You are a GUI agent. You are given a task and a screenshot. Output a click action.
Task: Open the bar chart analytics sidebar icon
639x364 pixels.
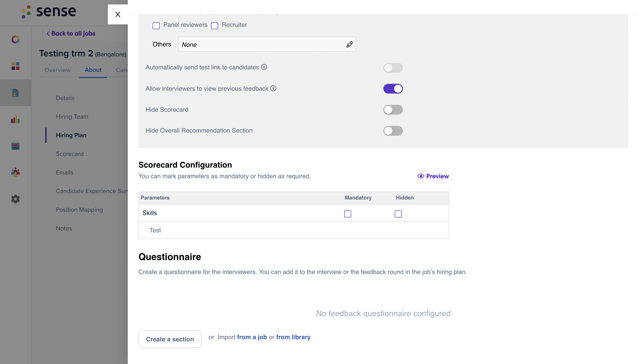coord(16,119)
